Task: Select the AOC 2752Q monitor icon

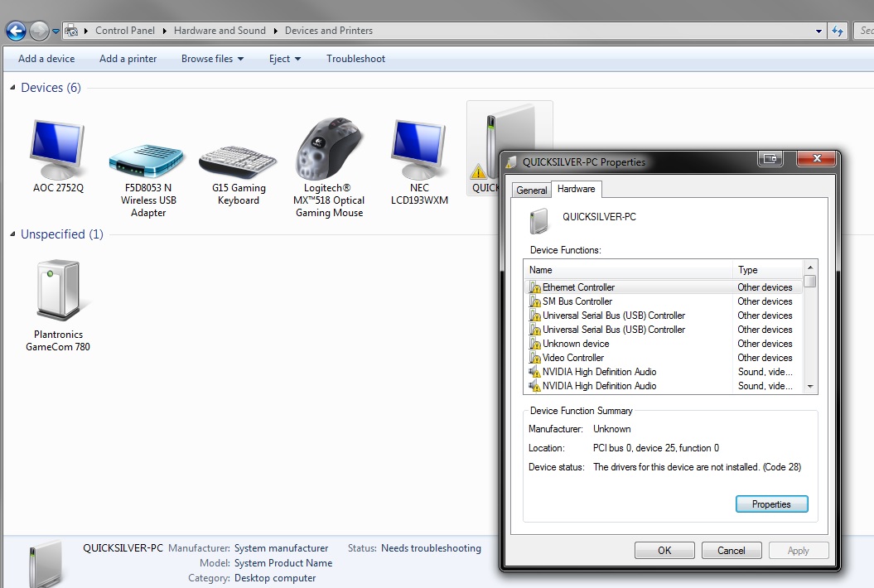Action: coord(57,151)
